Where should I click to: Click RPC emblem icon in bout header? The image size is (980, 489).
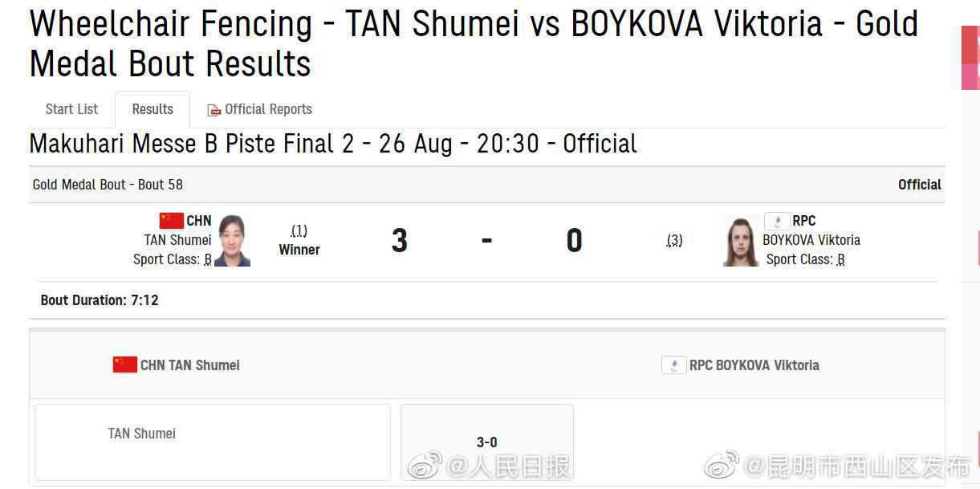point(777,221)
